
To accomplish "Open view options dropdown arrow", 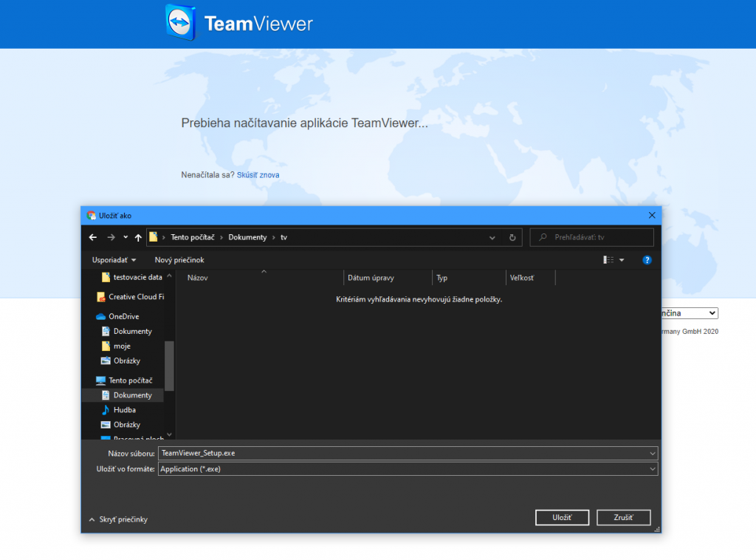I will click(x=622, y=260).
